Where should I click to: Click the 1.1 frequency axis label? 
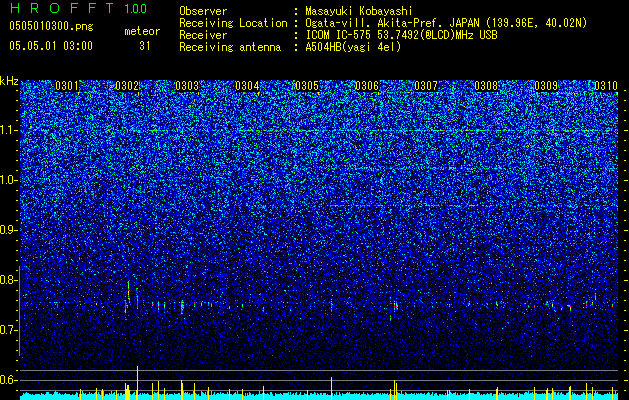[x=9, y=130]
